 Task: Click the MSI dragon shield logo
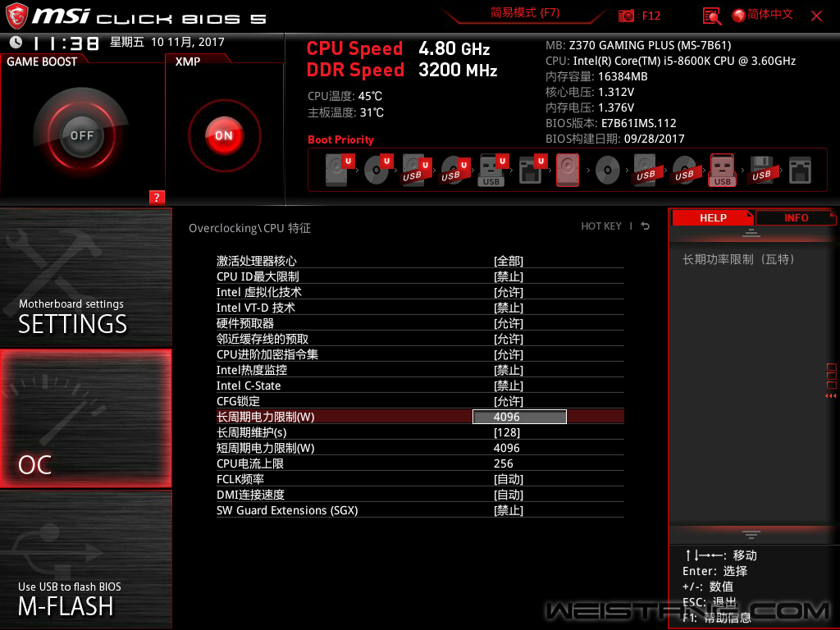(16, 16)
